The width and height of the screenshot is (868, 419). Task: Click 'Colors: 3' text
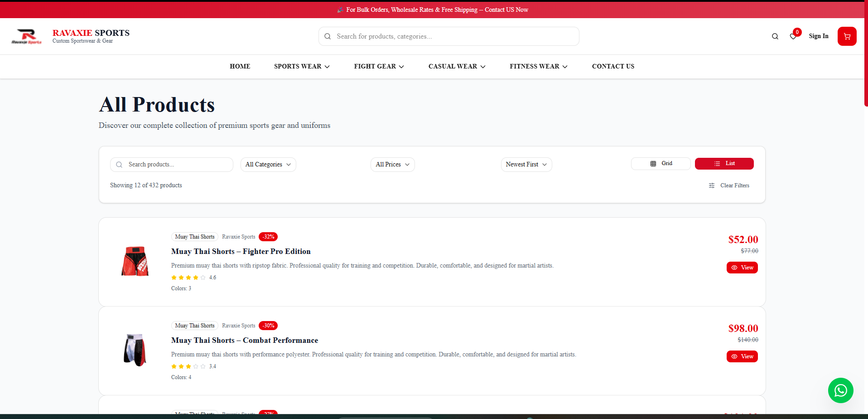tap(181, 288)
